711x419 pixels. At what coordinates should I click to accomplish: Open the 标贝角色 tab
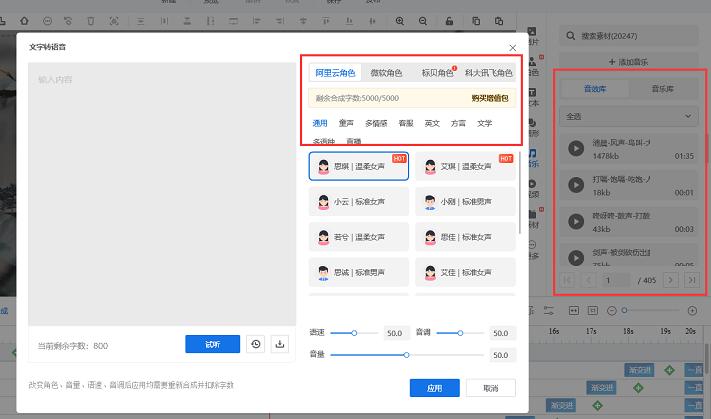click(x=437, y=73)
